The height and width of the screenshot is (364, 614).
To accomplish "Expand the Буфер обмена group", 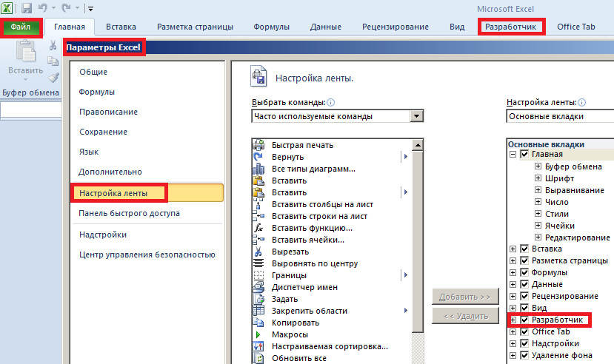I will click(538, 166).
